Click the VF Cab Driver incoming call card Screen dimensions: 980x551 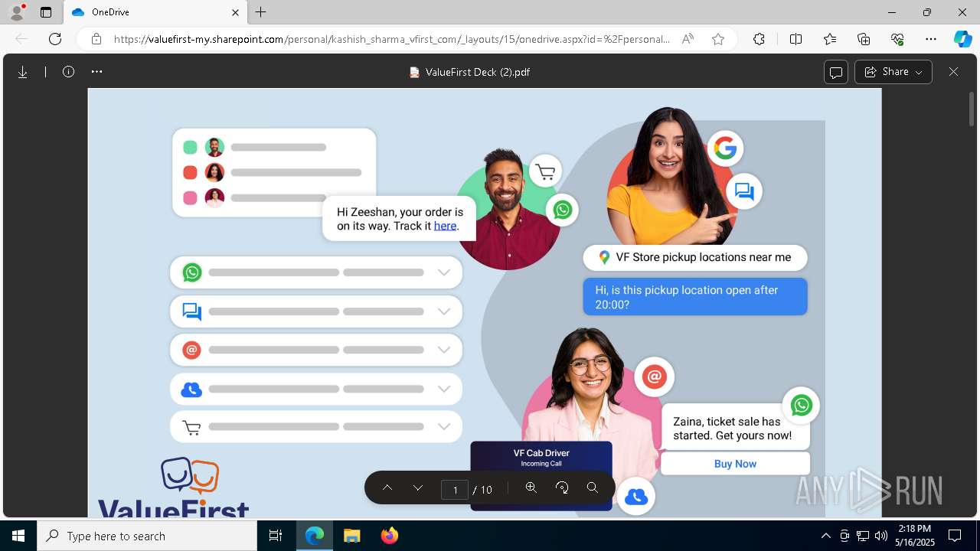(x=541, y=475)
